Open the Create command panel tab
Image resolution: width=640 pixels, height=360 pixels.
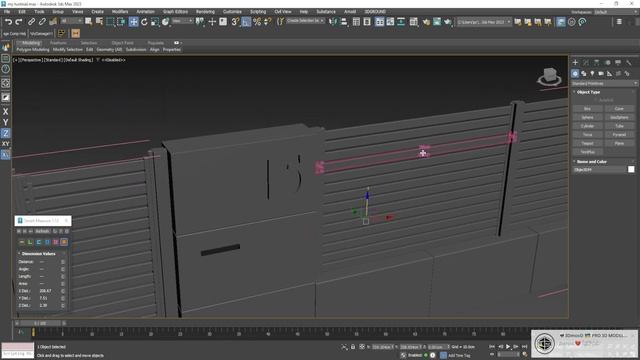point(576,62)
